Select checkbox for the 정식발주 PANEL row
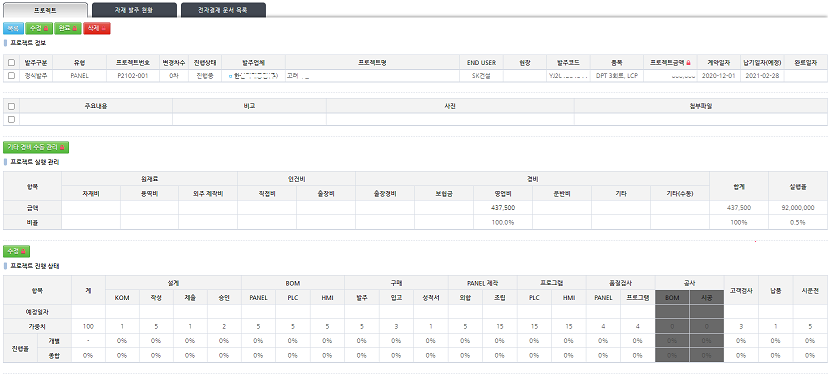Image resolution: width=836 pixels, height=374 pixels. point(12,76)
